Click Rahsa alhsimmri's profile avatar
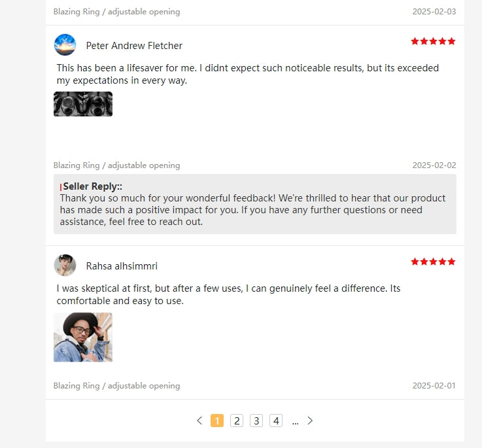The height and width of the screenshot is (448, 482). [65, 266]
